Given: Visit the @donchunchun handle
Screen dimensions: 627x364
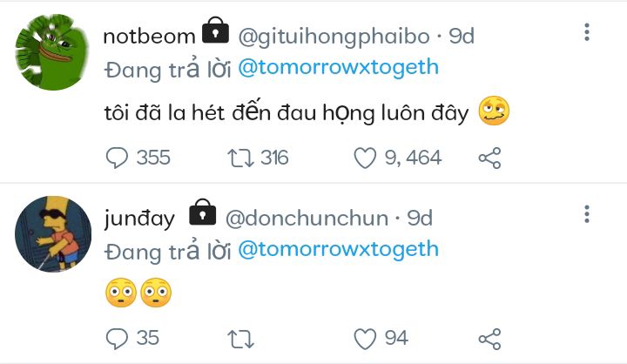Looking at the screenshot, I should [x=308, y=217].
